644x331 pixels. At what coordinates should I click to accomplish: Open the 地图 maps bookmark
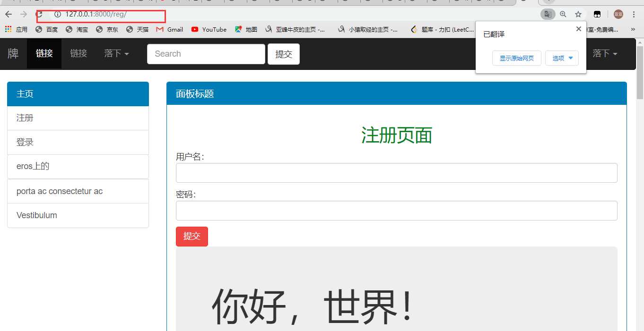coord(246,29)
